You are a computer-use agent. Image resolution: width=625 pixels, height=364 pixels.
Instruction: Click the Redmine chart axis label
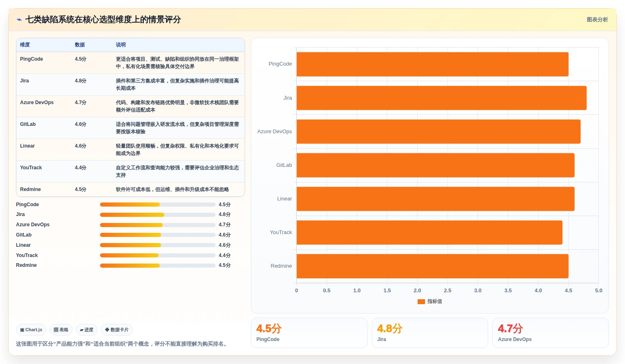[x=281, y=266]
